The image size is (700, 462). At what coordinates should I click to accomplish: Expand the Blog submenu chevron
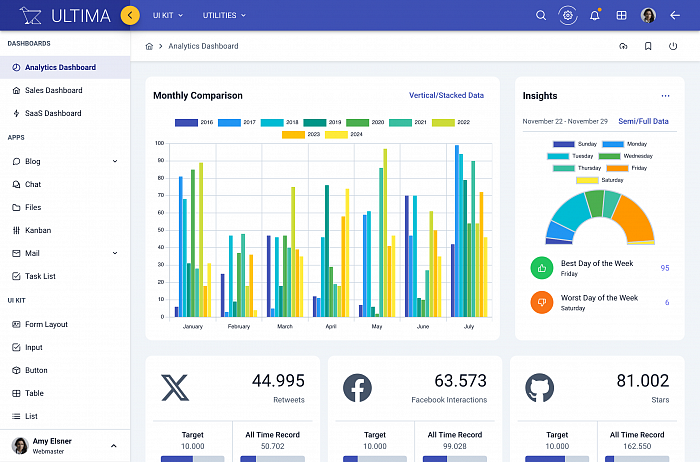coord(115,161)
